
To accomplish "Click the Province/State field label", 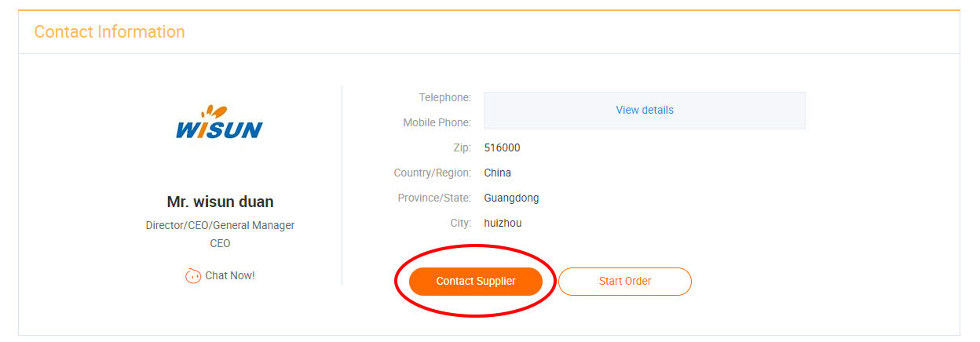I will [x=434, y=198].
